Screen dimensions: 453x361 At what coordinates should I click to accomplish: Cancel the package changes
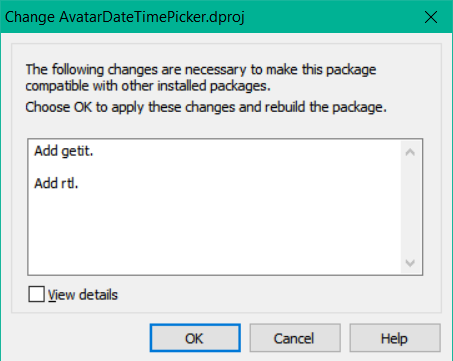click(x=295, y=338)
